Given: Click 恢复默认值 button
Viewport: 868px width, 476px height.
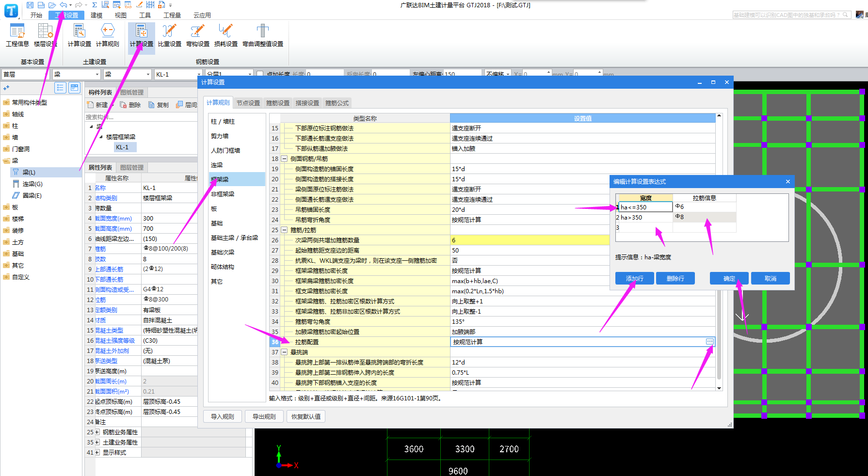Looking at the screenshot, I should tap(306, 416).
